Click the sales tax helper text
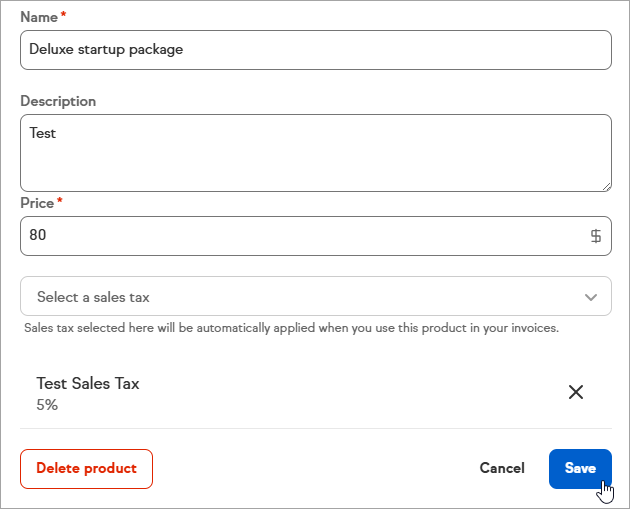The width and height of the screenshot is (630, 509). pos(291,327)
